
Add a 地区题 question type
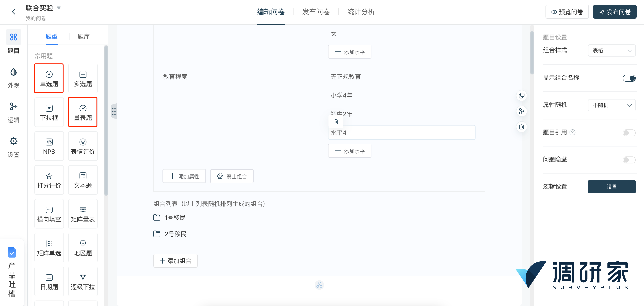[83, 248]
